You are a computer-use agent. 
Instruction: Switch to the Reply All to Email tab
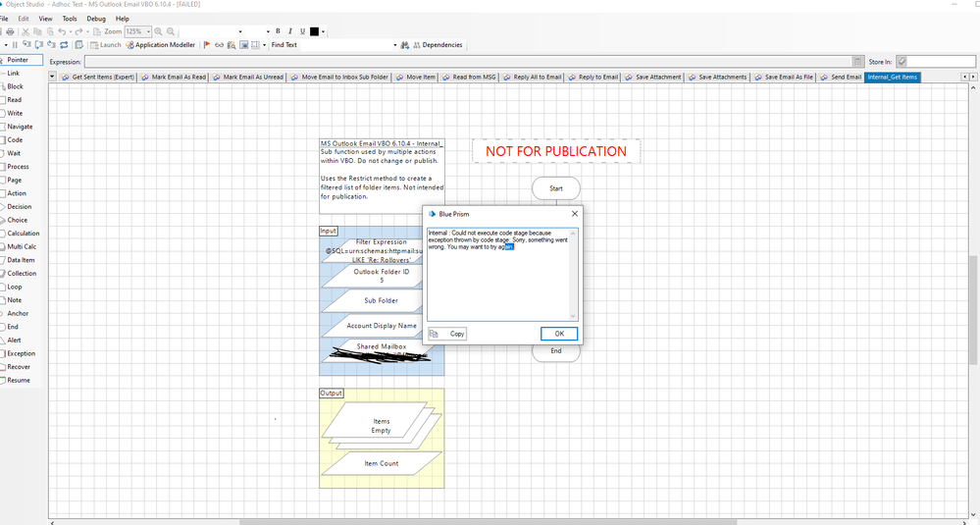[532, 77]
